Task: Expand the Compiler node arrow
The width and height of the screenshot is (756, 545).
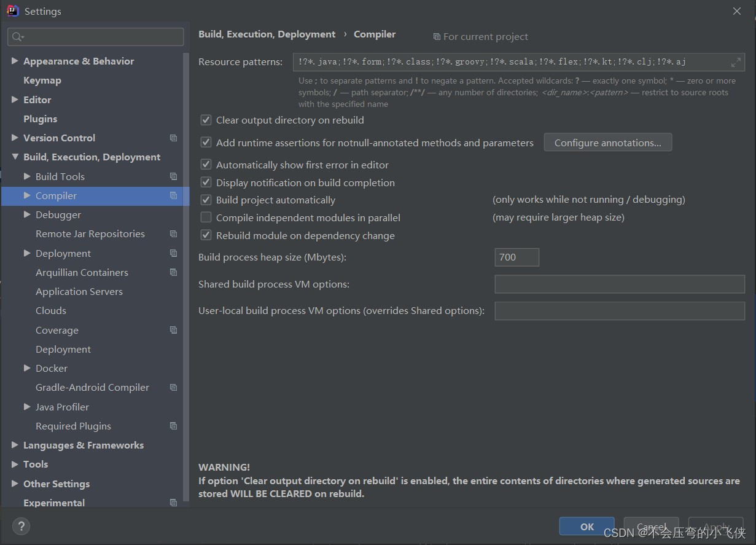Action: (27, 195)
